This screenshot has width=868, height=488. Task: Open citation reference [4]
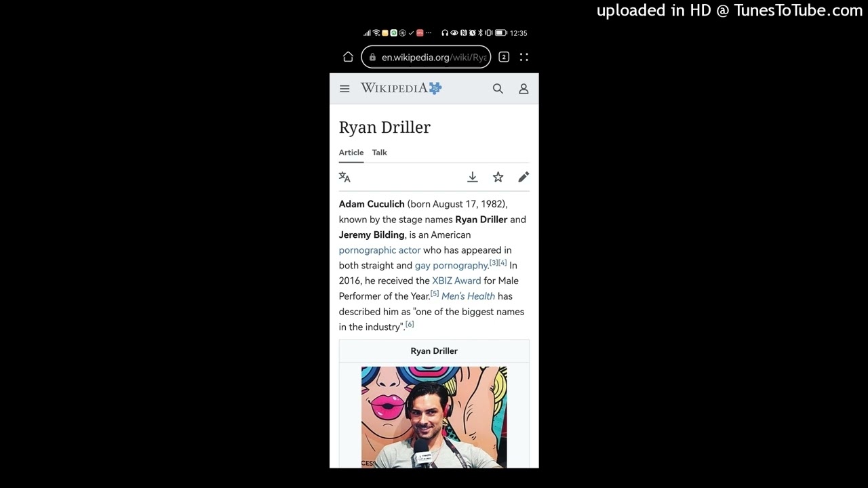pos(502,263)
